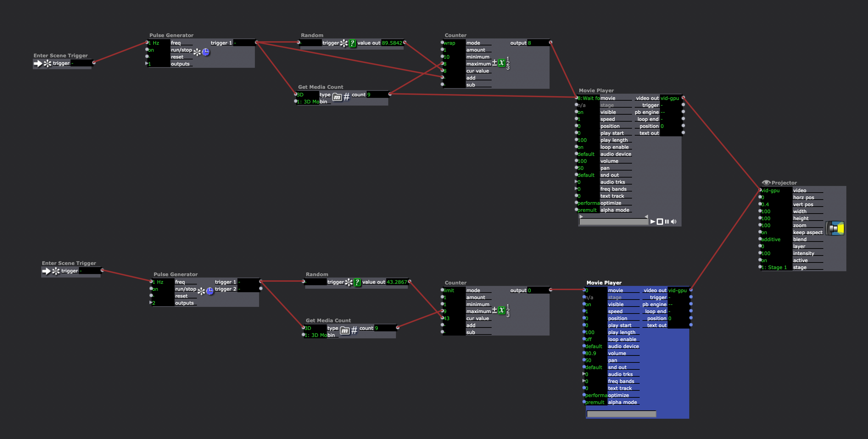Open bottom Counter mode limit value
868x439 pixels.
(454, 290)
